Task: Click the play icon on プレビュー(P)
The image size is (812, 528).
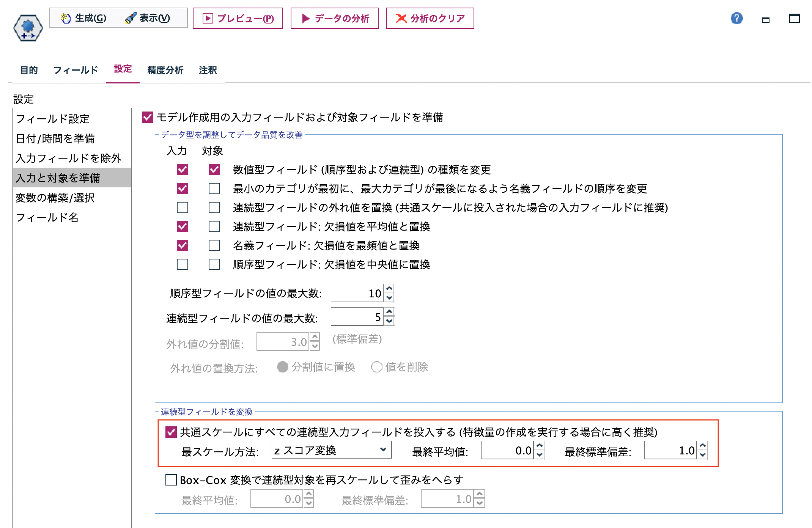Action: [x=208, y=18]
